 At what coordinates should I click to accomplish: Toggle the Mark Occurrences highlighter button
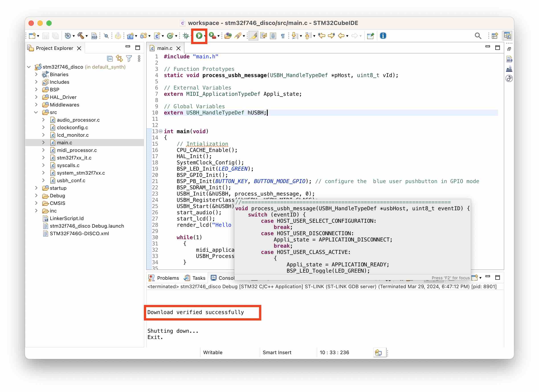(x=254, y=36)
